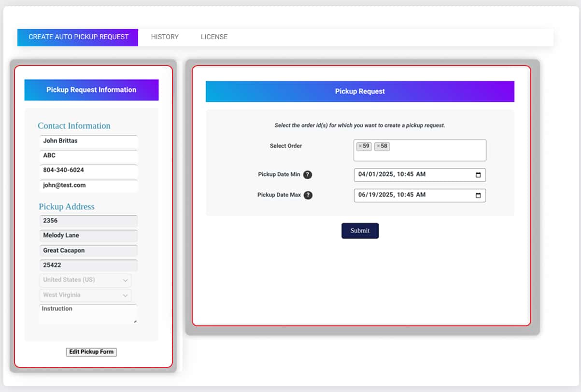Image resolution: width=581 pixels, height=392 pixels.
Task: Submit the pickup request
Action: click(360, 231)
